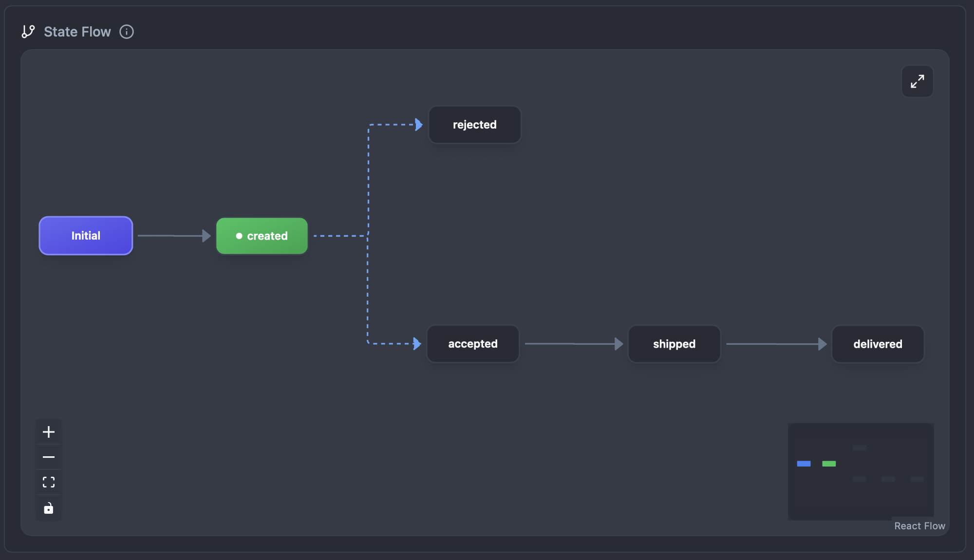Image resolution: width=974 pixels, height=560 pixels.
Task: Click the branch icon next to State Flow title
Action: [28, 31]
